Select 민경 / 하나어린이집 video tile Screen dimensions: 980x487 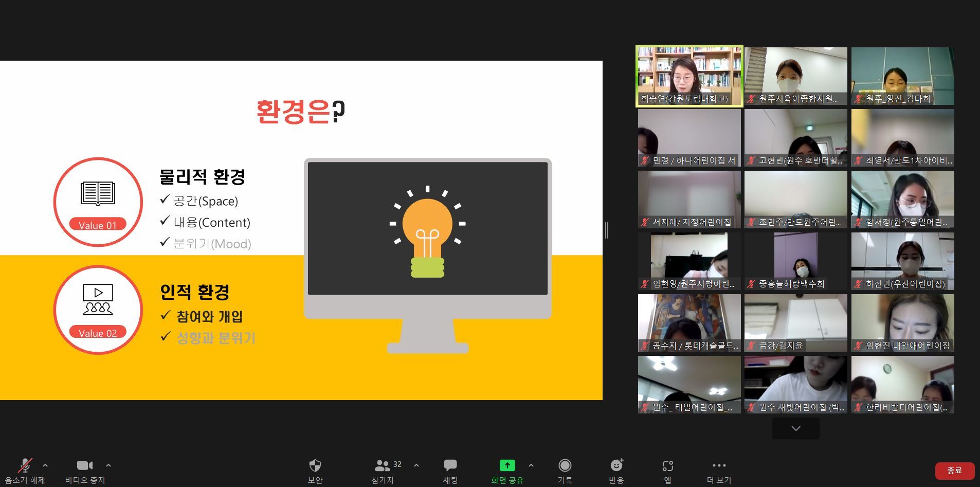[x=689, y=138]
